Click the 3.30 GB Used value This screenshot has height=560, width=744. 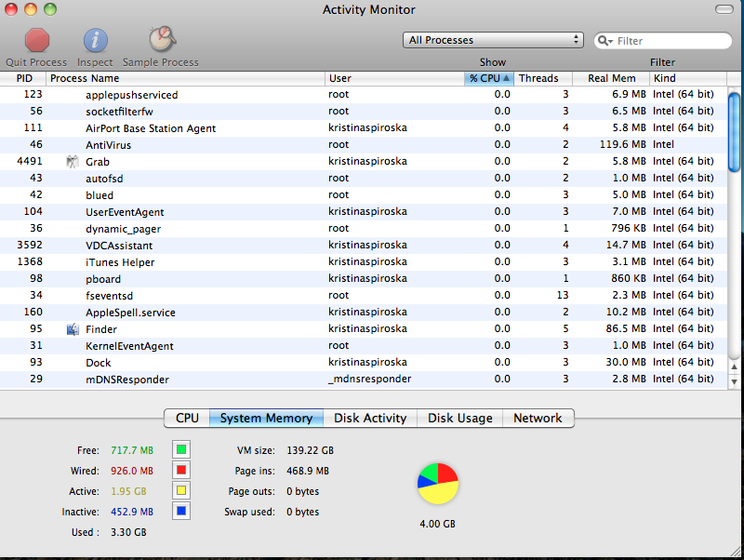coord(128,532)
